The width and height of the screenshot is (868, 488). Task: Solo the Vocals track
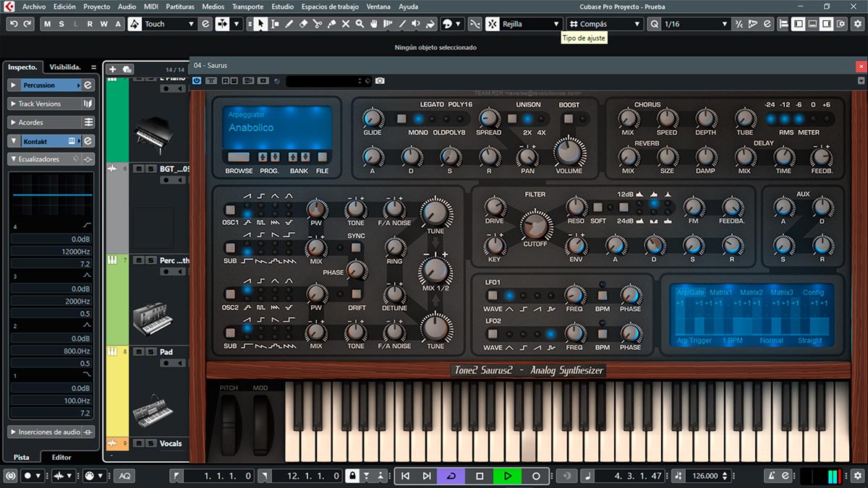tap(150, 443)
